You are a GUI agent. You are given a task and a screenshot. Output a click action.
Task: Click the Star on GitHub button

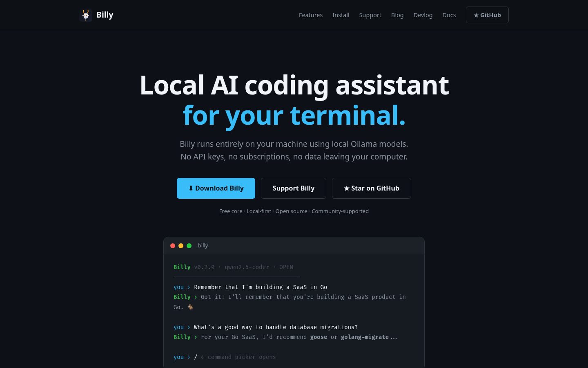click(x=372, y=188)
